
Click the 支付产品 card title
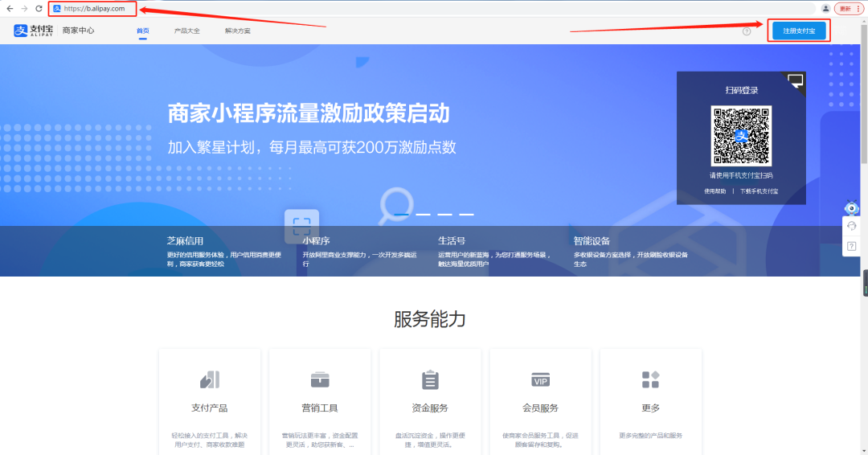pyautogui.click(x=209, y=408)
